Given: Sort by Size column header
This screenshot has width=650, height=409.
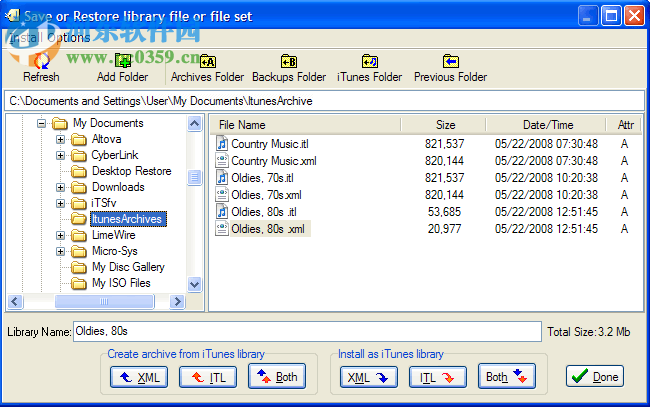Looking at the screenshot, I should pyautogui.click(x=443, y=125).
